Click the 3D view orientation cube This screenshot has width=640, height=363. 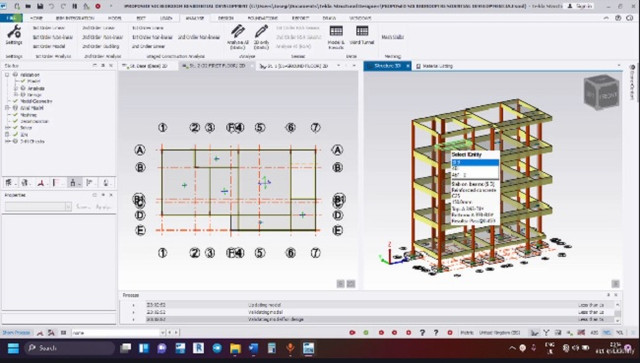(x=601, y=92)
